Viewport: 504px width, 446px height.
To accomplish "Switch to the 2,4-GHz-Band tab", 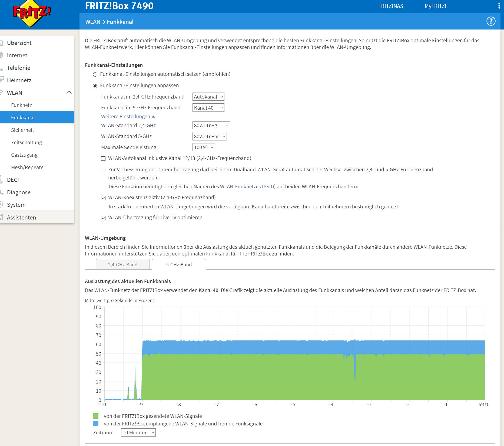I will (123, 264).
